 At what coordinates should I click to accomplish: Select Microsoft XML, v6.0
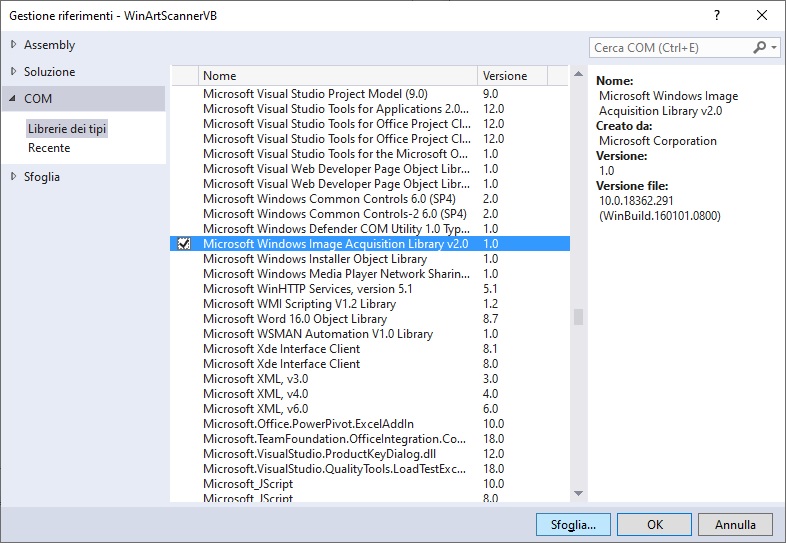click(x=370, y=409)
